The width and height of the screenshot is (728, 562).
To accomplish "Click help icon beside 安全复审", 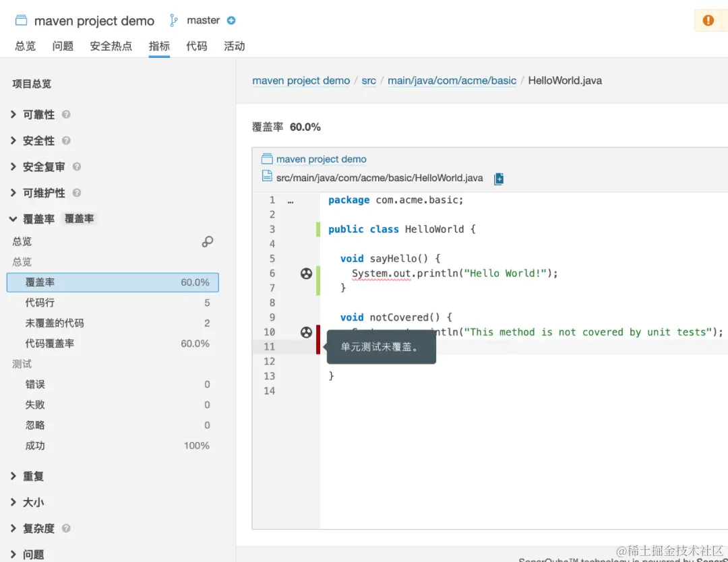I will point(77,166).
